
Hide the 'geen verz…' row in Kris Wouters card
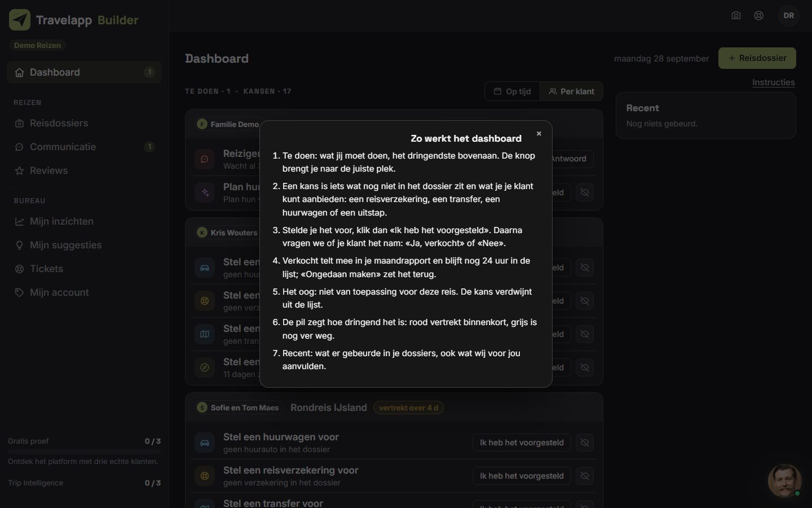click(585, 301)
